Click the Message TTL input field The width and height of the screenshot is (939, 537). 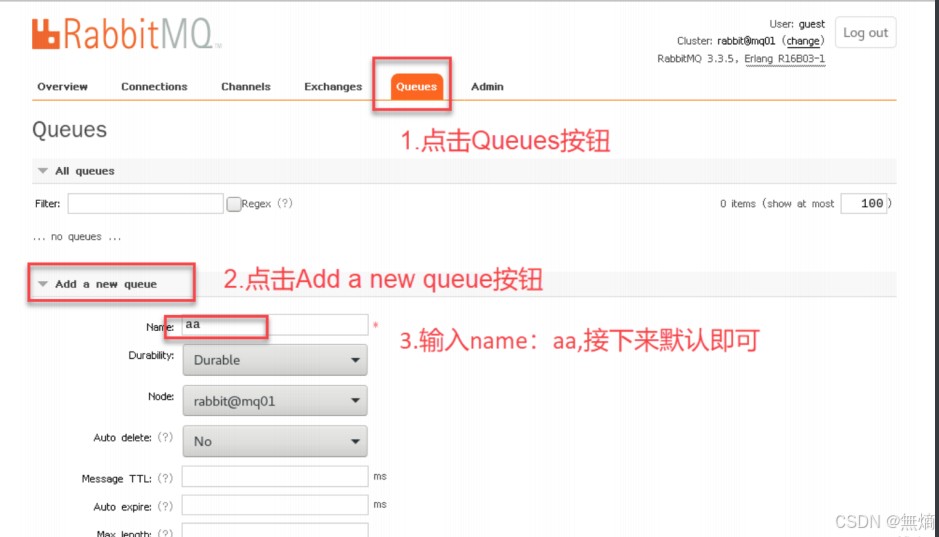(x=275, y=477)
